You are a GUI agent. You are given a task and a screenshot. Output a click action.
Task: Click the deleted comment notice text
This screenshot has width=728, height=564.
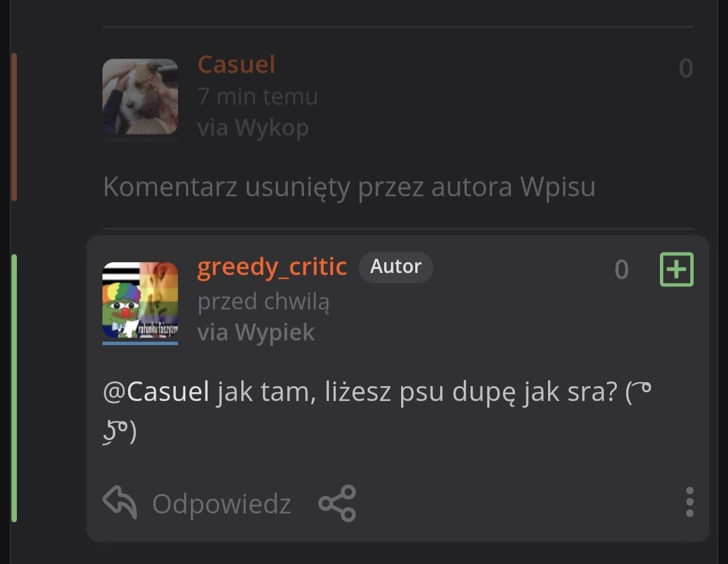tap(349, 187)
